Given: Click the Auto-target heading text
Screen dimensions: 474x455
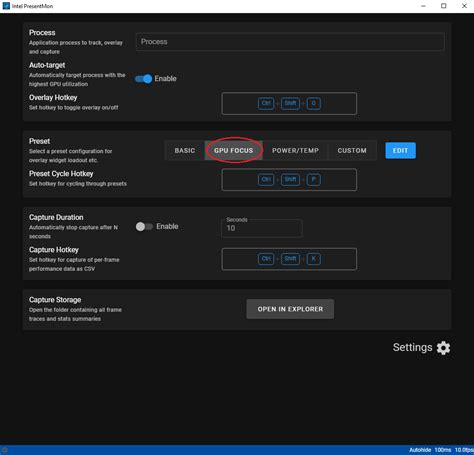Looking at the screenshot, I should click(x=47, y=65).
